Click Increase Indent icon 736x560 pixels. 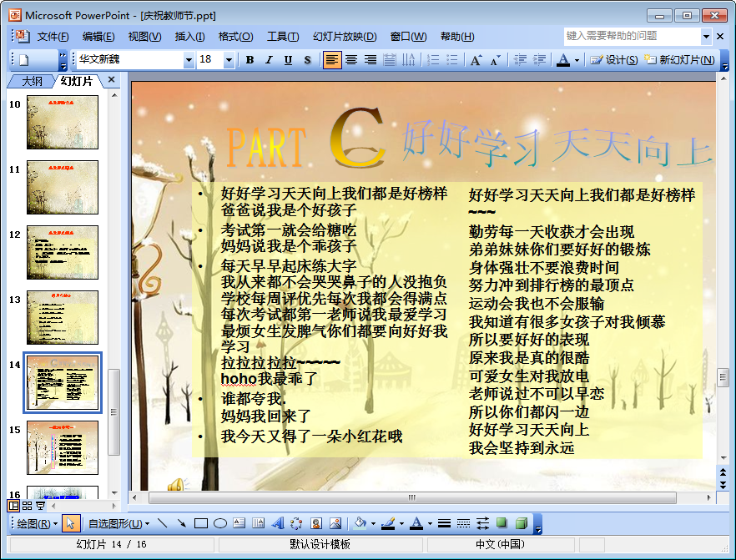pyautogui.click(x=539, y=60)
